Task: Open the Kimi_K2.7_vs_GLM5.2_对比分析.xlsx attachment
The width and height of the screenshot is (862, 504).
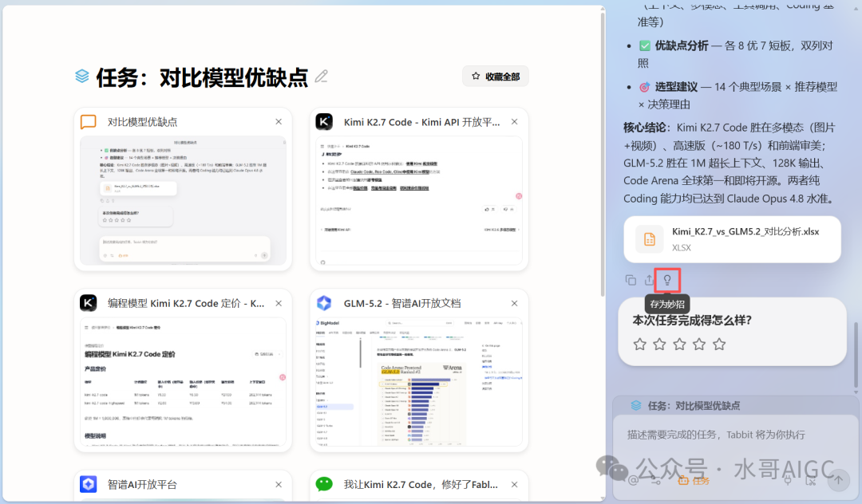Action: pos(732,239)
